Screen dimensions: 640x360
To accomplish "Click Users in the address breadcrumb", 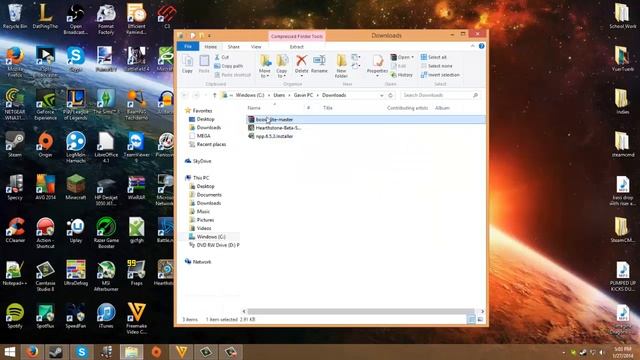I will [x=279, y=95].
